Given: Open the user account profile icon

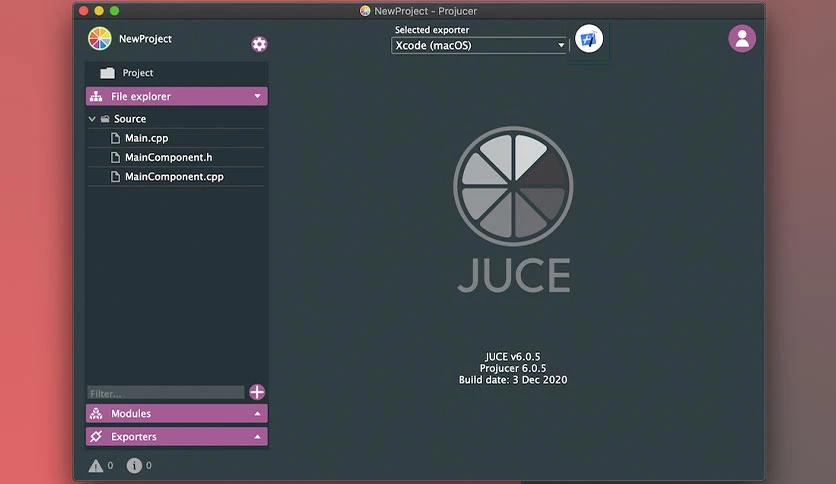Looking at the screenshot, I should (x=742, y=38).
